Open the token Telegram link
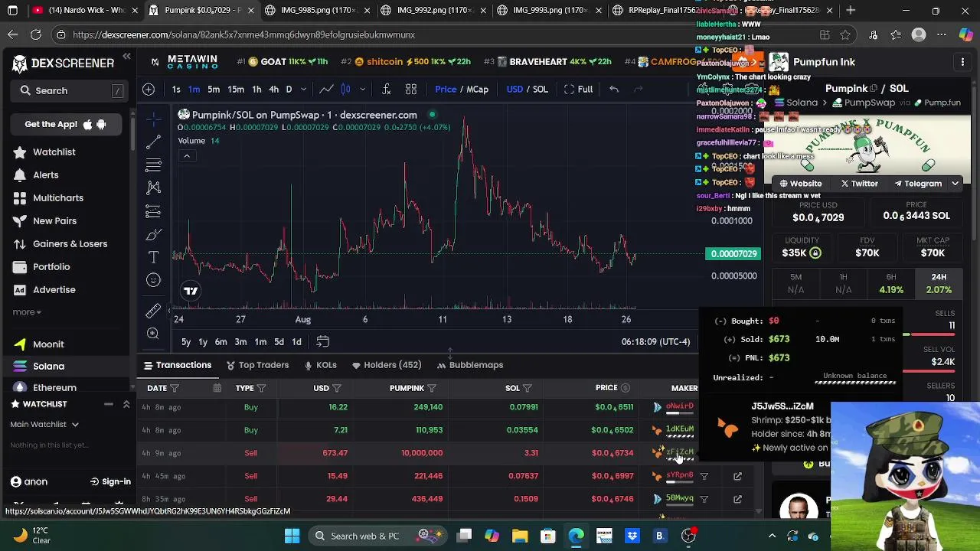 (917, 184)
